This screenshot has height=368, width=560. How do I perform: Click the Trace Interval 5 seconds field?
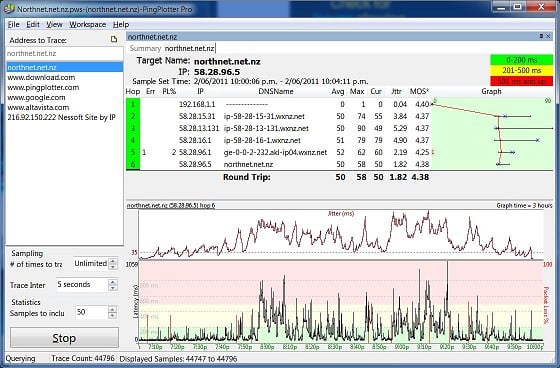click(x=82, y=285)
